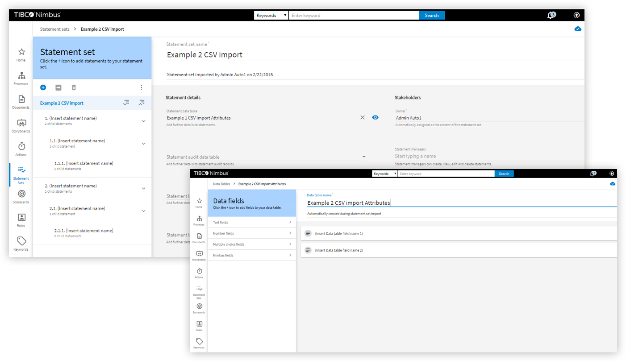Open Actions in the Data Tables window sidebar

[199, 273]
